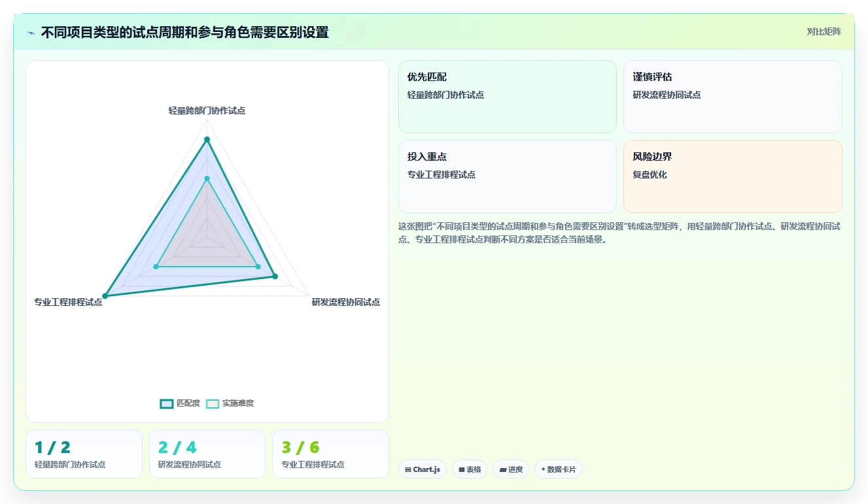Click the 轻量跨部门协作试点 radar axis label
The image size is (868, 504).
point(207,110)
